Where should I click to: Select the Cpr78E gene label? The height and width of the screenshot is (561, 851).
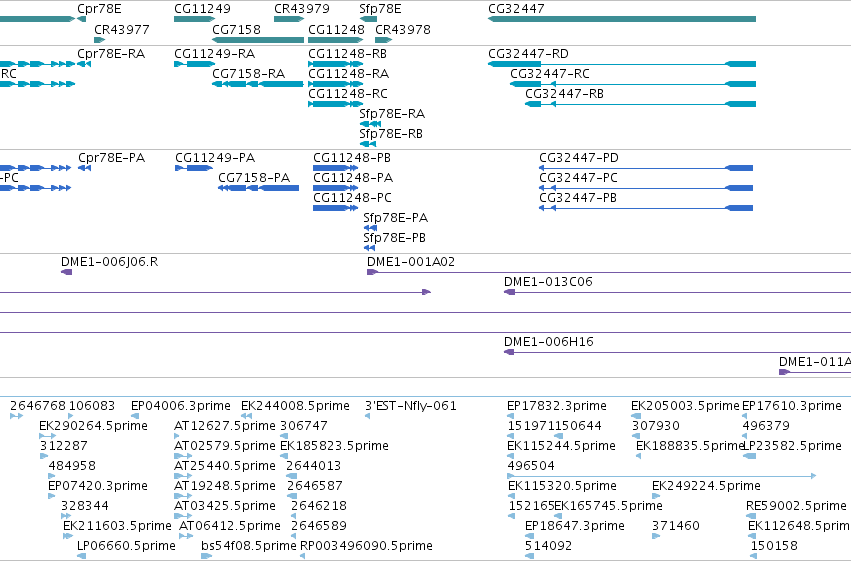tap(99, 9)
